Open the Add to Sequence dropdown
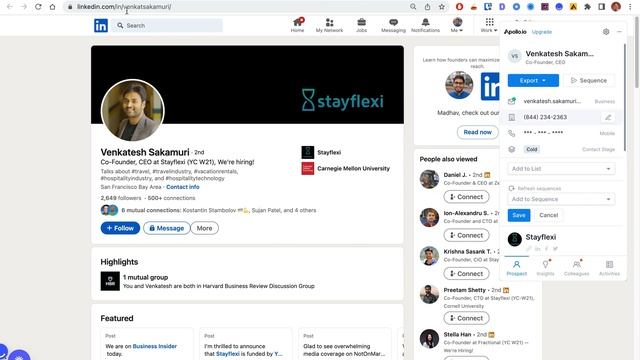Image resolution: width=640 pixels, height=360 pixels. tap(561, 199)
